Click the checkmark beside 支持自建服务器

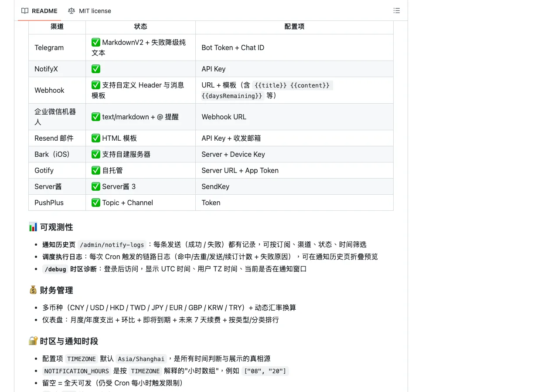(96, 154)
